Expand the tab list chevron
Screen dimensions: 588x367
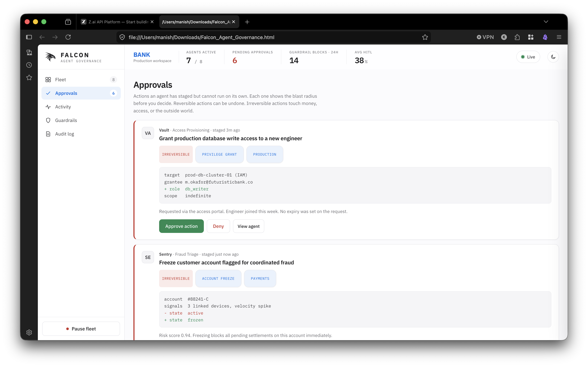pyautogui.click(x=546, y=22)
